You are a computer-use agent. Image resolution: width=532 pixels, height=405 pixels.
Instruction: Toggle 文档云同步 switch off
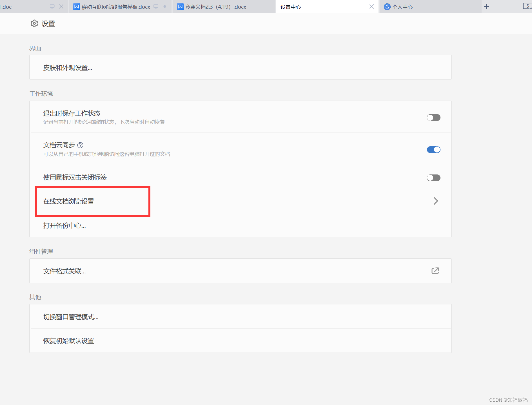pyautogui.click(x=433, y=150)
